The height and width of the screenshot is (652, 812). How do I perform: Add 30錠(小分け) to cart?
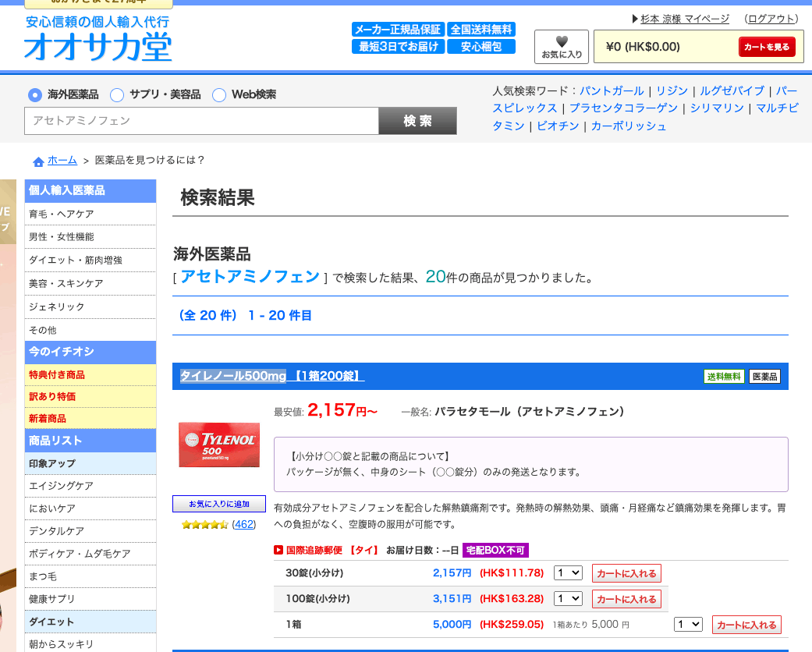pyautogui.click(x=626, y=573)
